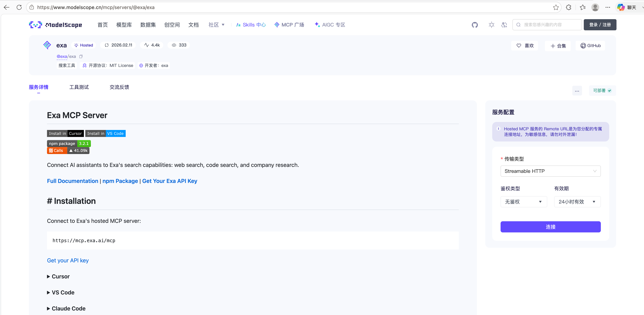The image size is (644, 315).
Task: Reload the page with the refresh icon
Action: (x=19, y=7)
